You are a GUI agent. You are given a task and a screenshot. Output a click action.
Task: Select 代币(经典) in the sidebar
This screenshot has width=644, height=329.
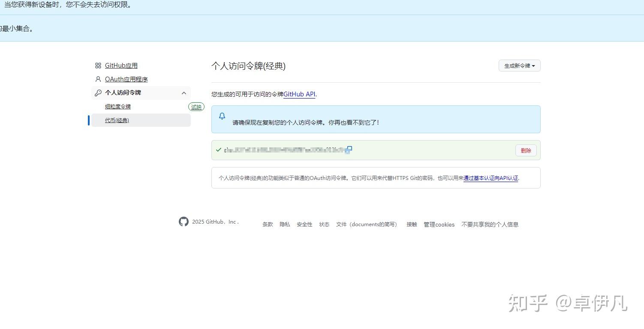pyautogui.click(x=117, y=120)
